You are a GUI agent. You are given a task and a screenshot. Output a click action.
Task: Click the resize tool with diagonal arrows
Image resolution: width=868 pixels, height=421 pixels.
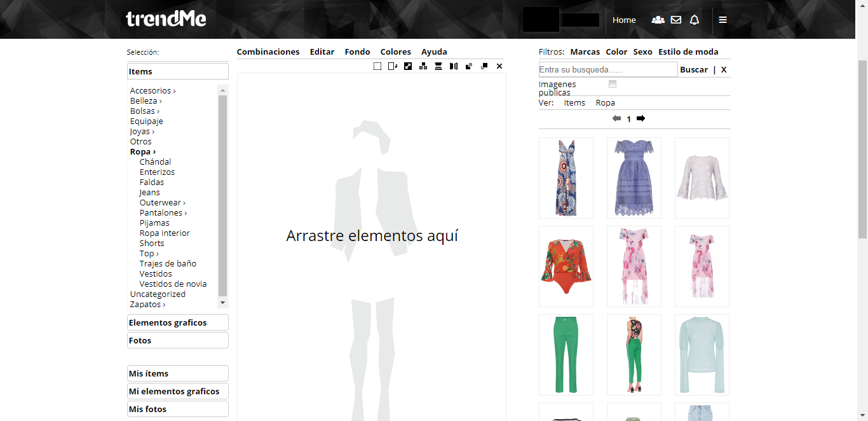pyautogui.click(x=407, y=66)
